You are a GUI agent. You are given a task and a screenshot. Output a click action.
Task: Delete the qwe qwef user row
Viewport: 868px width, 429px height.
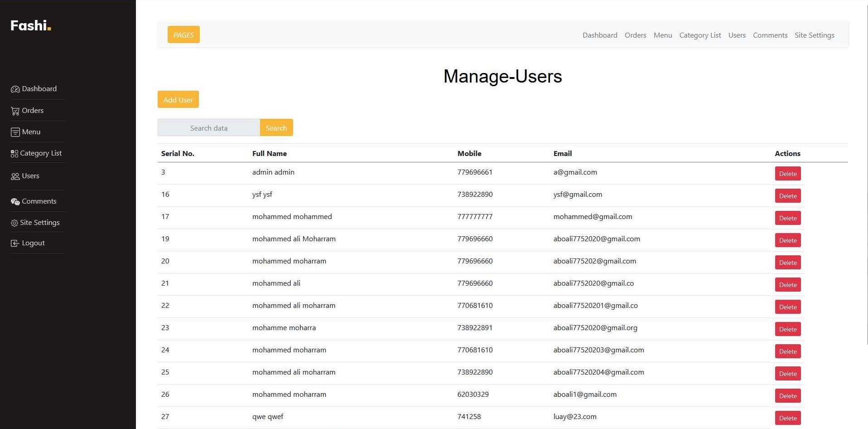point(787,418)
